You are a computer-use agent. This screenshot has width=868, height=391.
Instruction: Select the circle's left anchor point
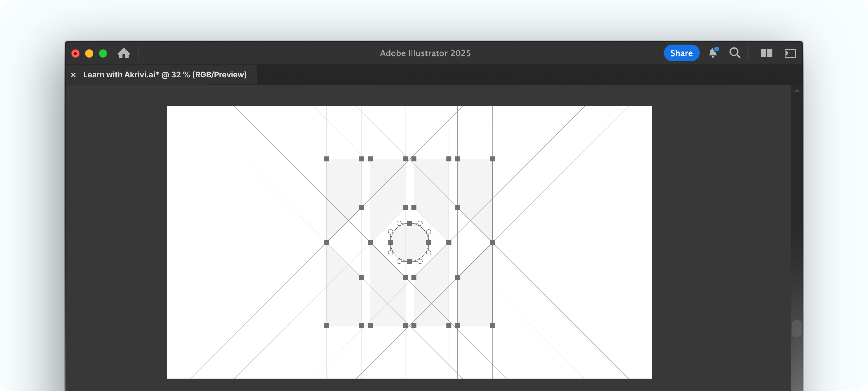[x=390, y=242]
